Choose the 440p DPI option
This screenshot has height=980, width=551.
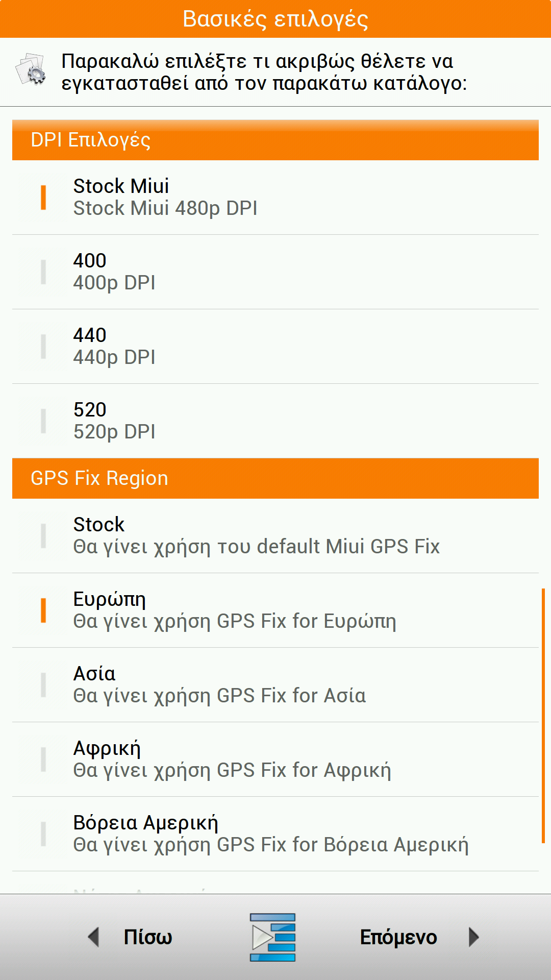[275, 347]
